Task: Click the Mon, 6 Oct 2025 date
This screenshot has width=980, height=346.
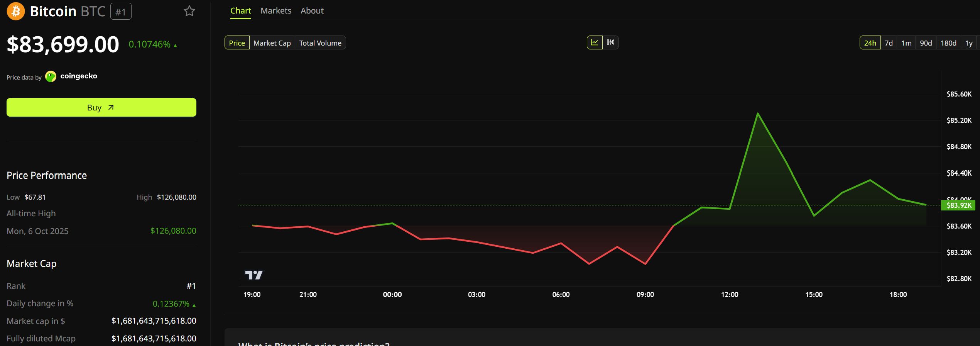Action: coord(37,231)
